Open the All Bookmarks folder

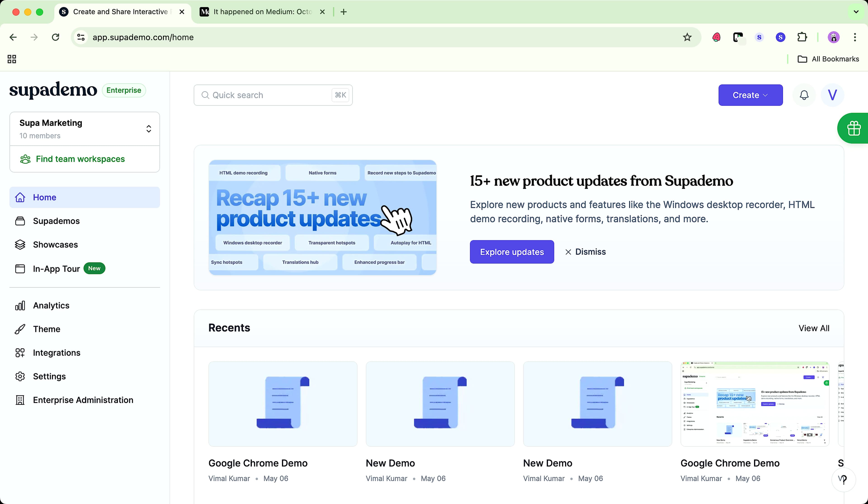[828, 59]
